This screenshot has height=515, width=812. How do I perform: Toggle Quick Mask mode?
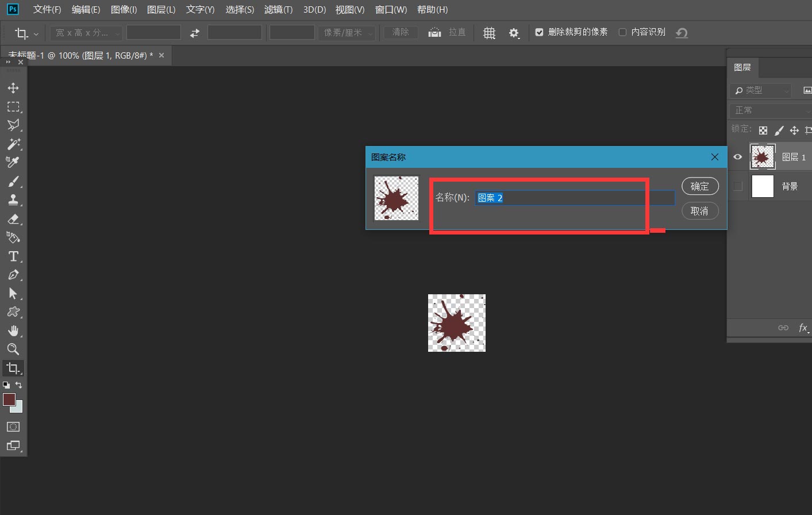[x=13, y=426]
